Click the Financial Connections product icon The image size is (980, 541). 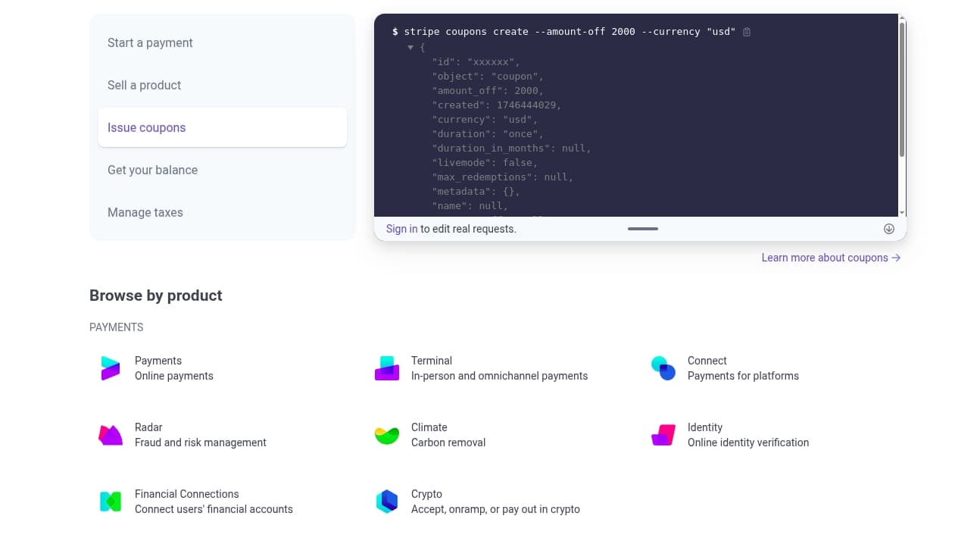pos(111,502)
